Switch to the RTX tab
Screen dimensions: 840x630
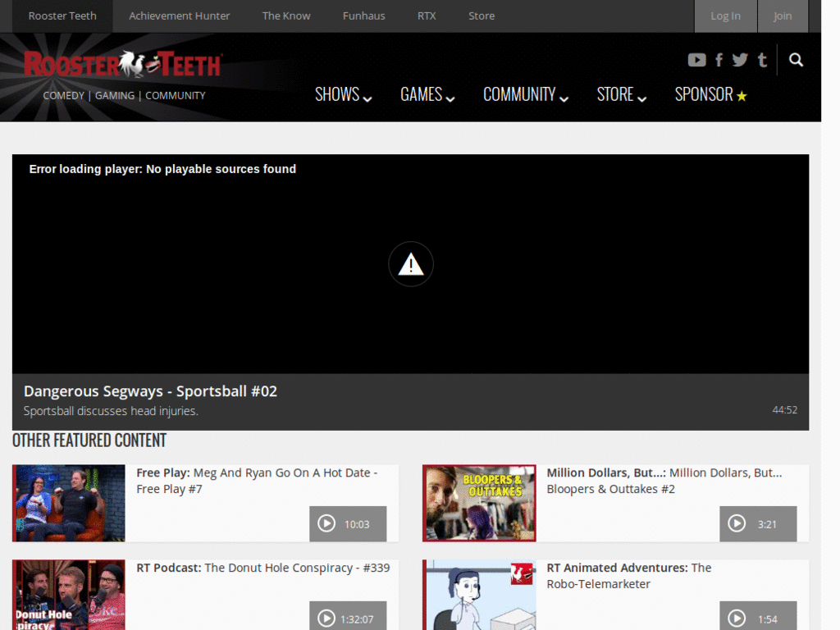pyautogui.click(x=427, y=16)
